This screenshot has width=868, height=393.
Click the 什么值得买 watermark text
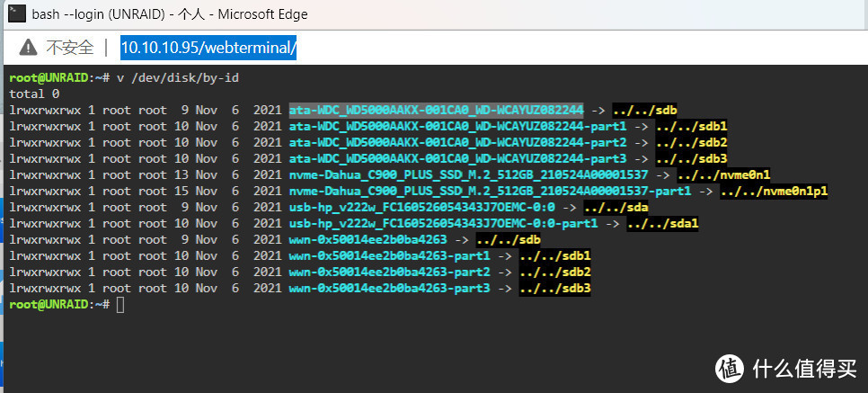[x=806, y=367]
